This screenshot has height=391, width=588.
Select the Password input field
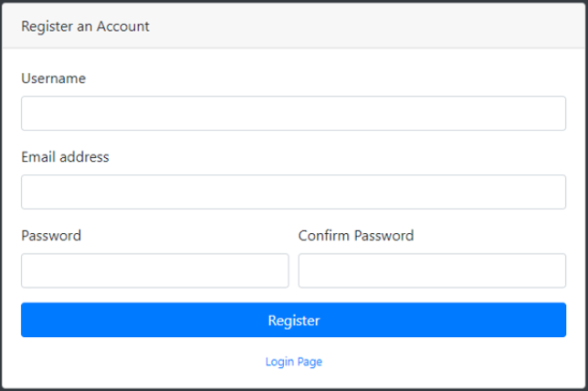[154, 270]
